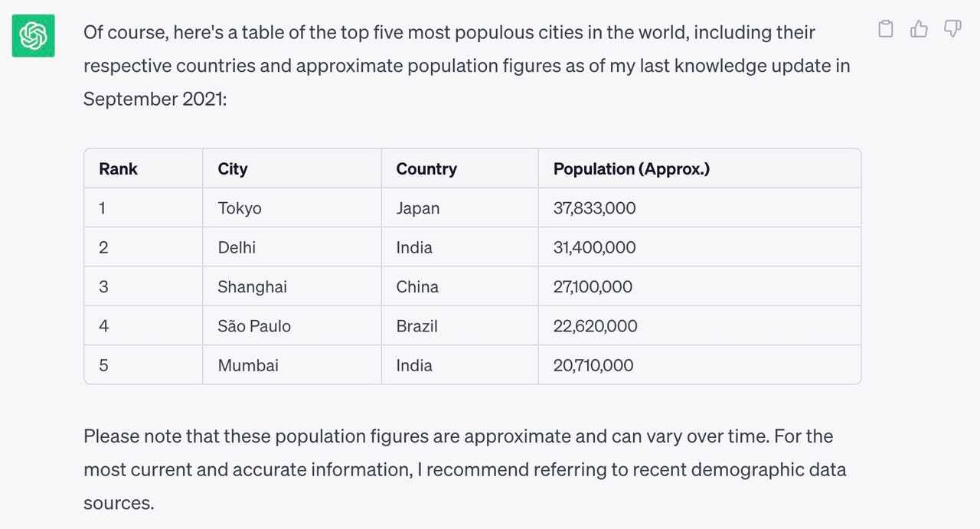Screen dimensions: 980x529
Task: Click the Japan country cell
Action: click(418, 208)
